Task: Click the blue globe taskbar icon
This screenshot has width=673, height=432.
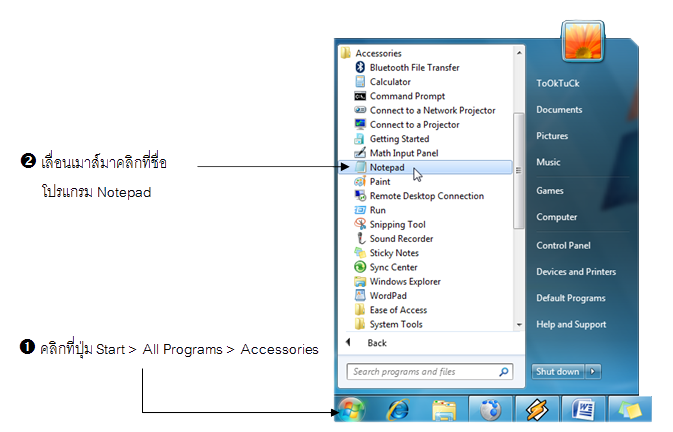Action: [491, 409]
